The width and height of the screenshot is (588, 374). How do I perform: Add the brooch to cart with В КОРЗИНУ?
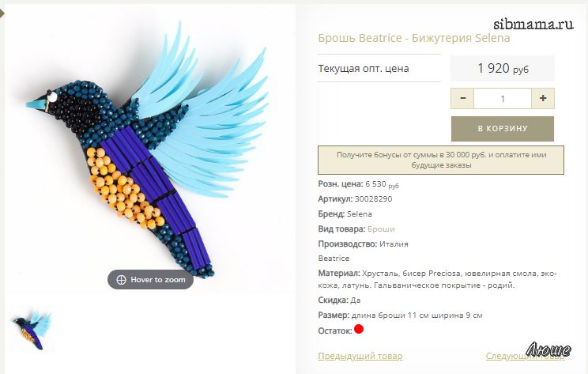[x=503, y=129]
